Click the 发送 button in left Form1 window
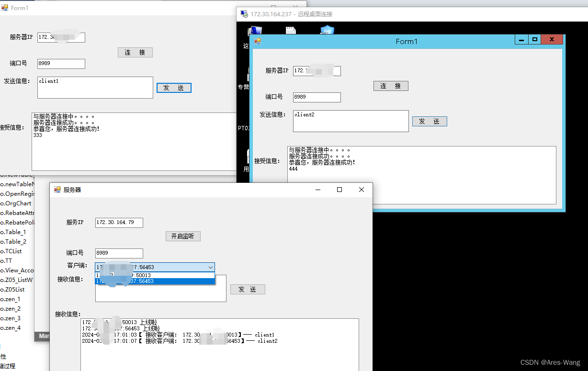Image resolution: width=588 pixels, height=371 pixels. pyautogui.click(x=174, y=88)
